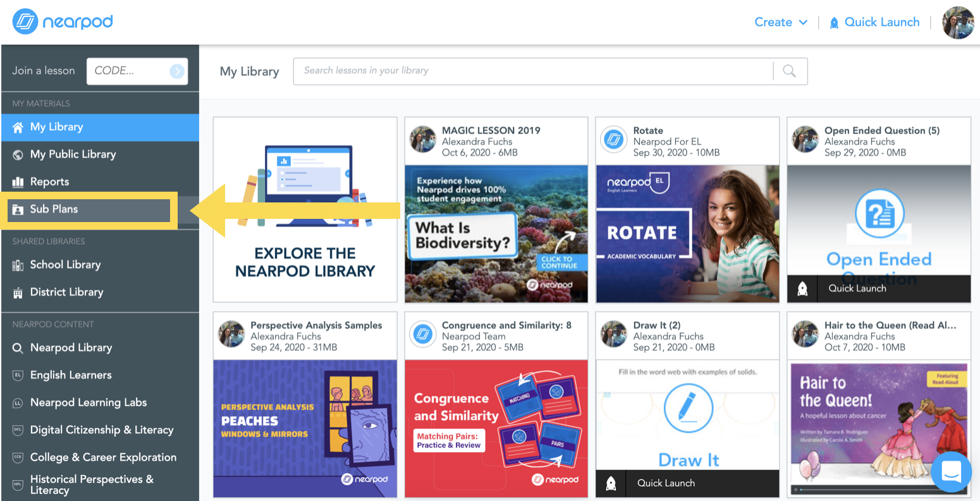The height and width of the screenshot is (501, 980).
Task: Open School Library
Action: pos(65,264)
